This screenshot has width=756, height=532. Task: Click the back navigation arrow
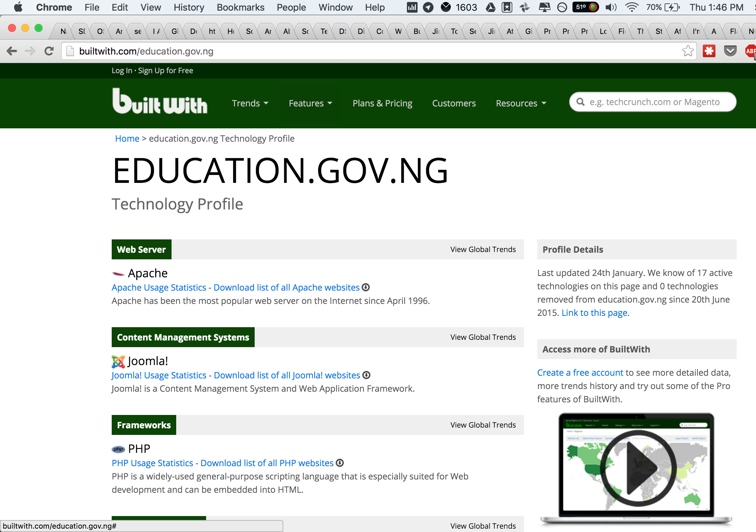[x=12, y=51]
